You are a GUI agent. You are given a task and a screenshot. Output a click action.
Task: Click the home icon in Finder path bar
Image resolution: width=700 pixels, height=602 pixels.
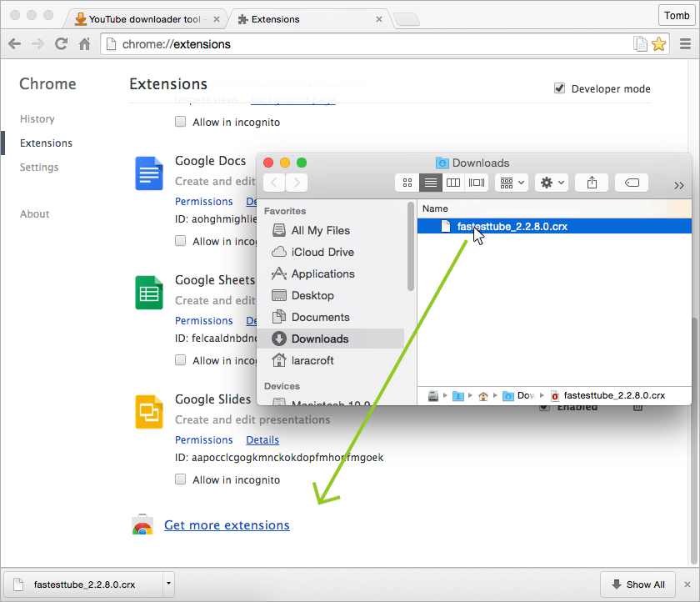tap(483, 396)
